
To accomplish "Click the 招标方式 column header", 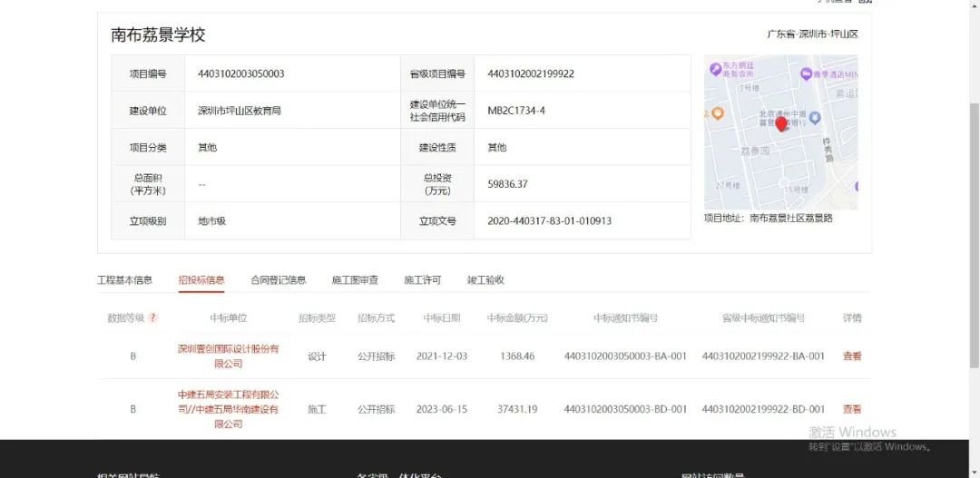I will (377, 318).
